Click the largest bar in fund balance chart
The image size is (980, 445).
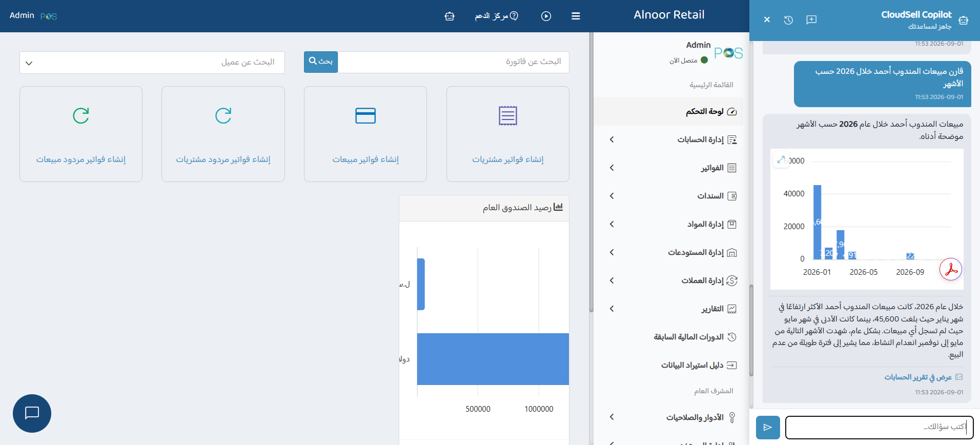tap(493, 359)
